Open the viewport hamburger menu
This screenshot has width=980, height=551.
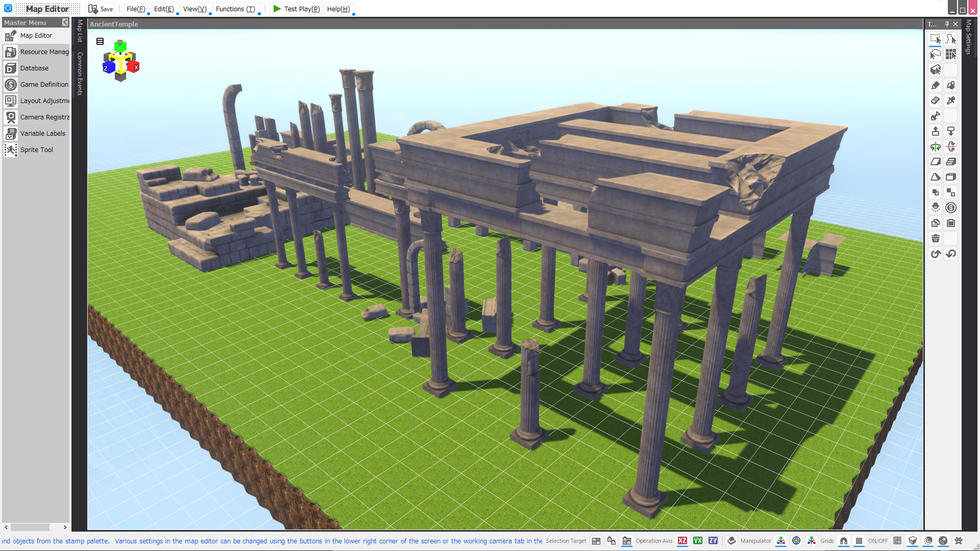(x=100, y=41)
